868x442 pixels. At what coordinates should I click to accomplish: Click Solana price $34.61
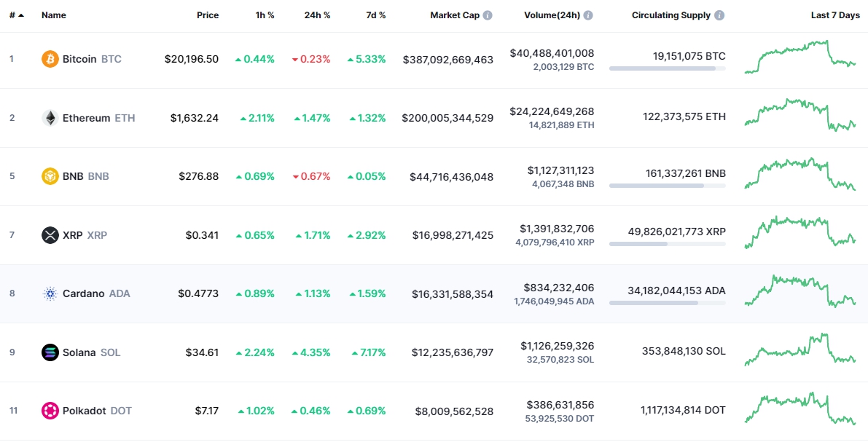coord(202,352)
